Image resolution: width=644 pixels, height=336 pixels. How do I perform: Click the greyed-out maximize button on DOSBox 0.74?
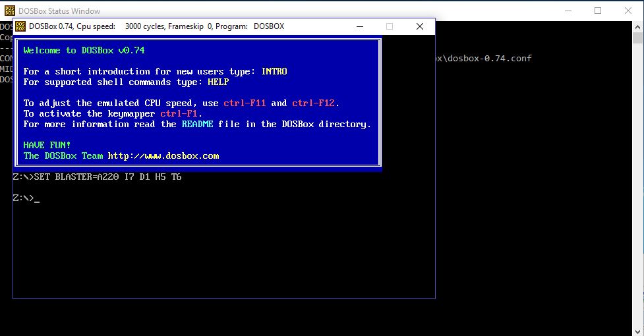coord(390,26)
